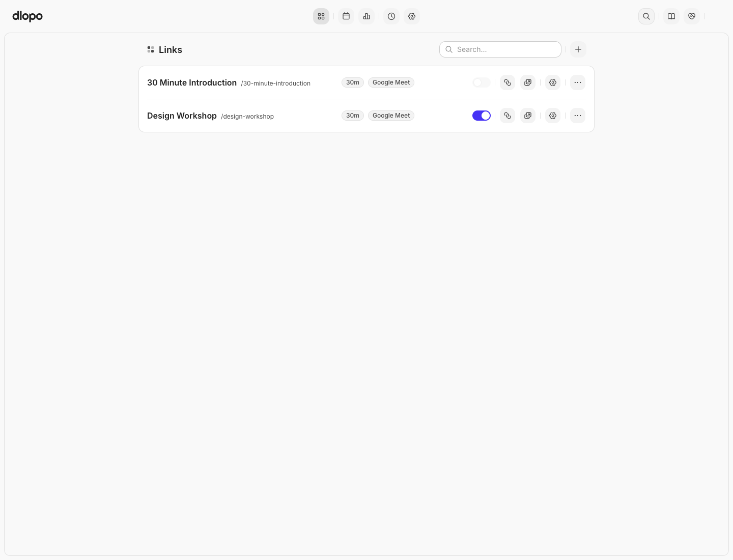Click Google Meet badge on 30 Minute Introduction
This screenshot has width=733, height=560.
coord(391,82)
